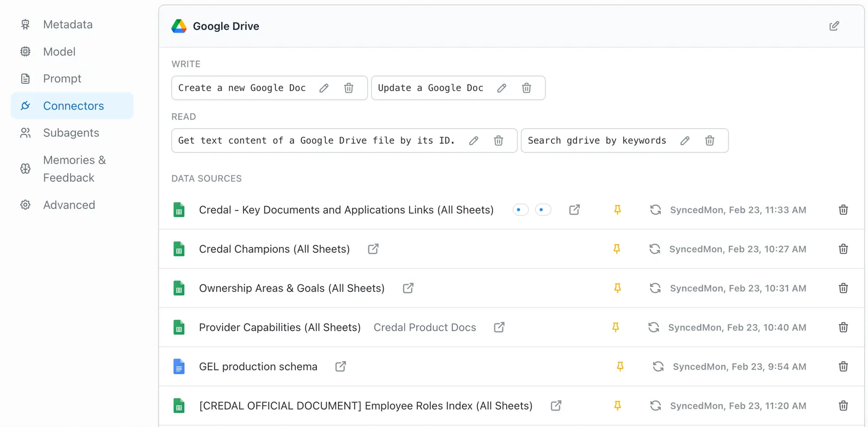Viewport: 868px width, 427px height.
Task: Open the Metadata section
Action: point(72,24)
